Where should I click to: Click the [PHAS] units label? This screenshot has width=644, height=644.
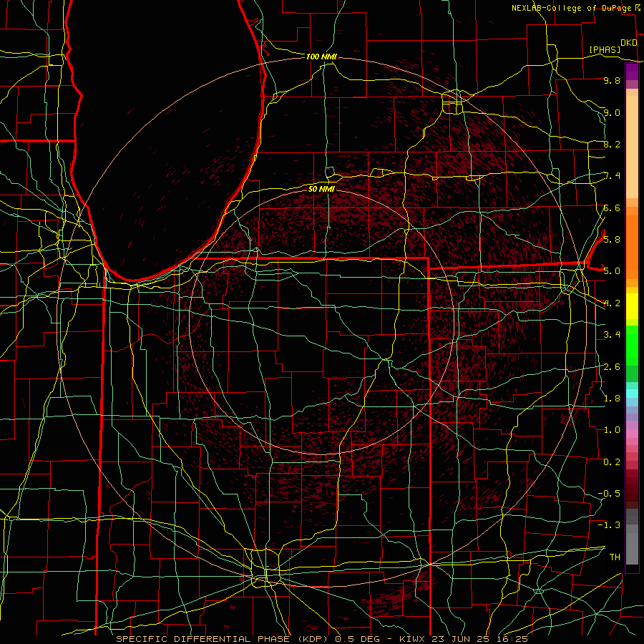(x=605, y=50)
